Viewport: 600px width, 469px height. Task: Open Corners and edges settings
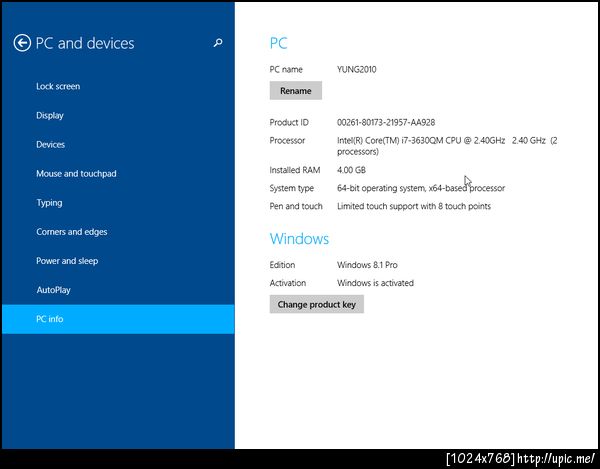[118, 232]
